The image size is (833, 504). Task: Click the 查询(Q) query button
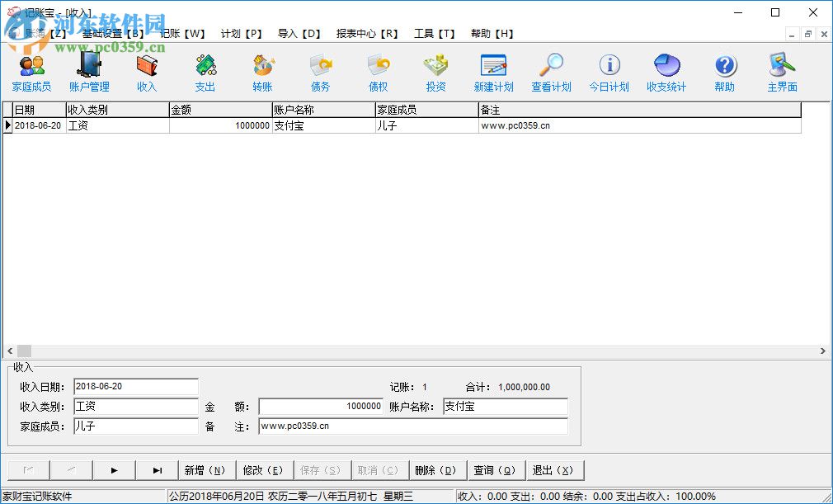[496, 469]
